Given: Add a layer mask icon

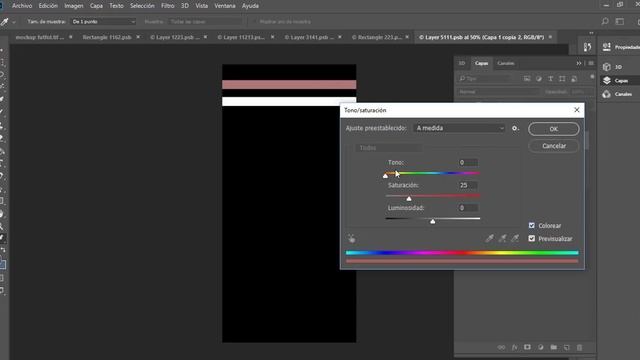Looking at the screenshot, I should point(527,347).
